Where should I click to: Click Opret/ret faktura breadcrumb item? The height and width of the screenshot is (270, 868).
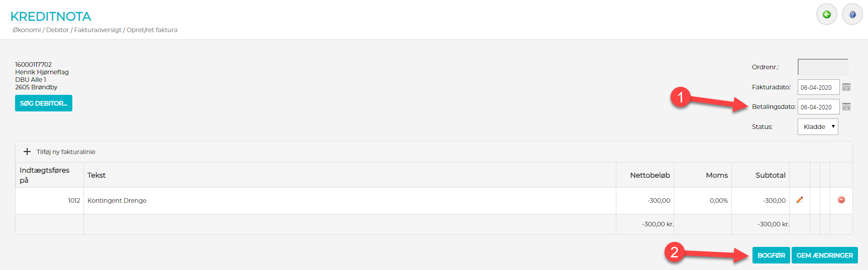click(x=152, y=30)
